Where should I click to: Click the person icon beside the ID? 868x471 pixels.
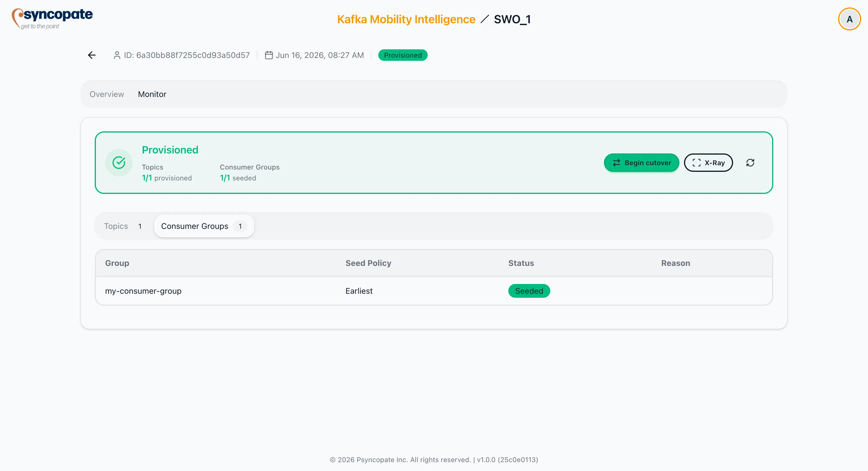click(x=117, y=55)
